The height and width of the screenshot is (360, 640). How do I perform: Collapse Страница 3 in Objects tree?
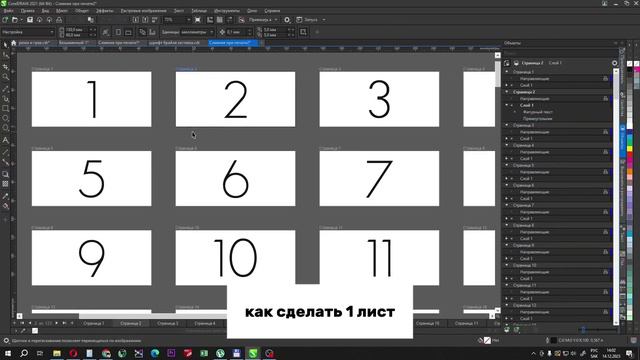507,125
